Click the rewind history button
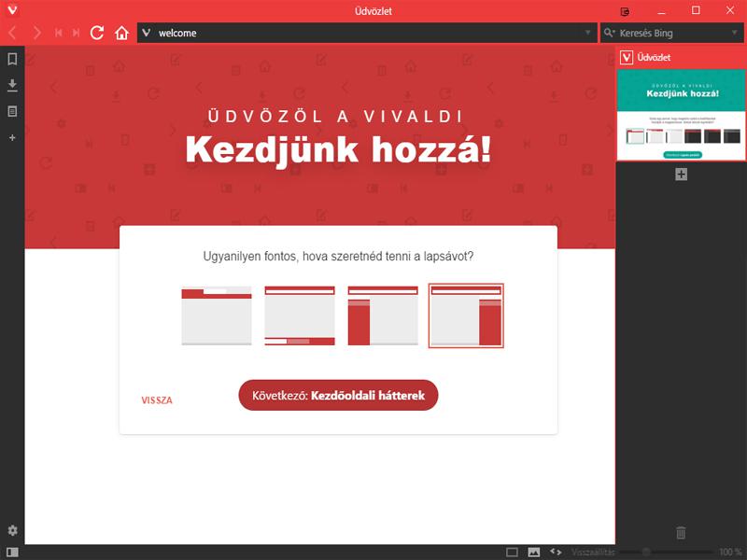The width and height of the screenshot is (747, 560). click(x=59, y=33)
